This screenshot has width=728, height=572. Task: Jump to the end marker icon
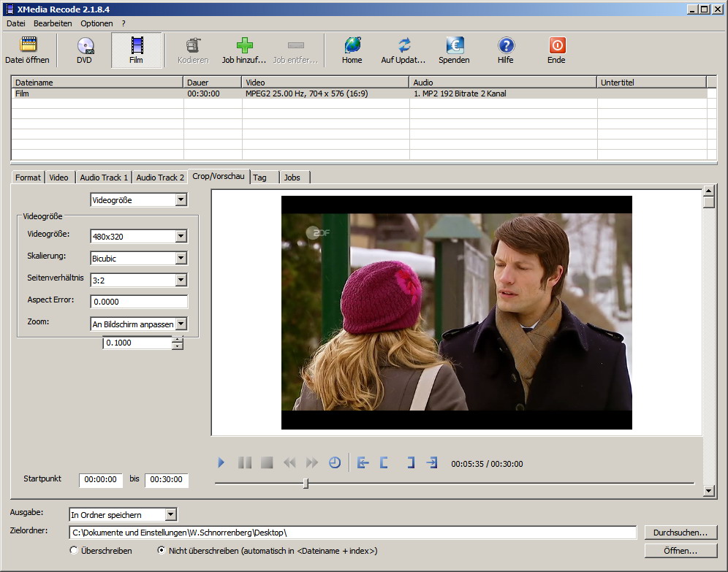point(432,462)
